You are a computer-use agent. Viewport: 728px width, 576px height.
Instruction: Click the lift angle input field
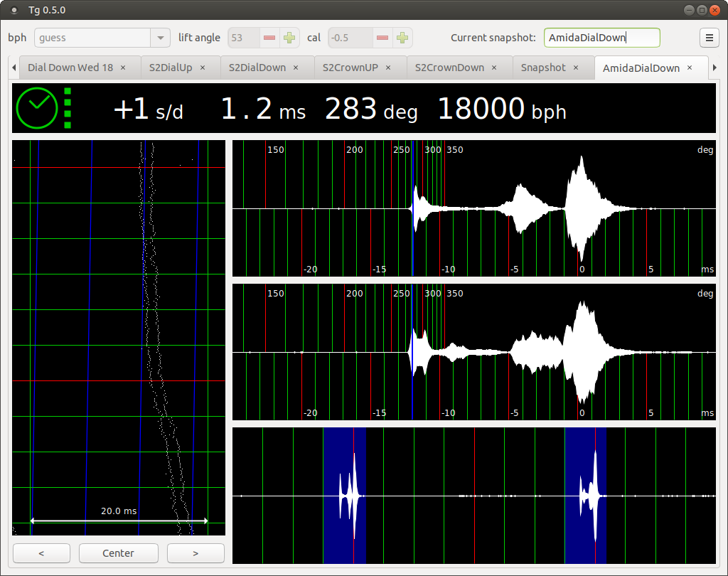[244, 38]
